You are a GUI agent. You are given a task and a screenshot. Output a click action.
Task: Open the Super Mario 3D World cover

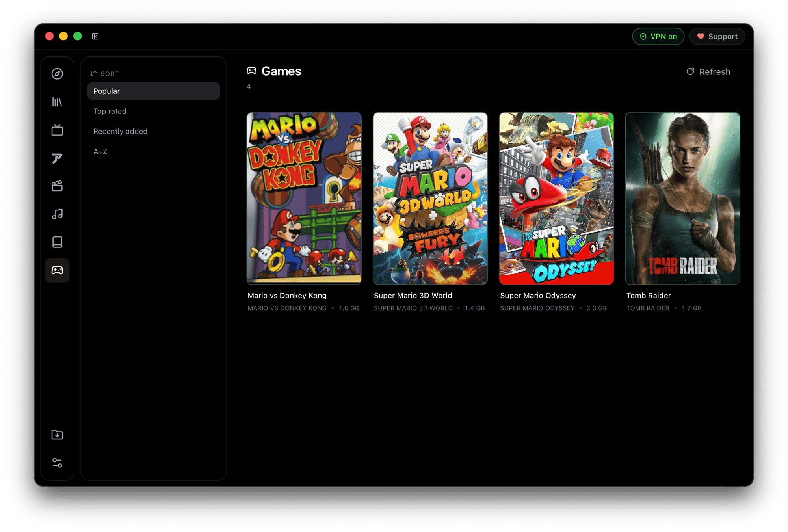(x=430, y=198)
